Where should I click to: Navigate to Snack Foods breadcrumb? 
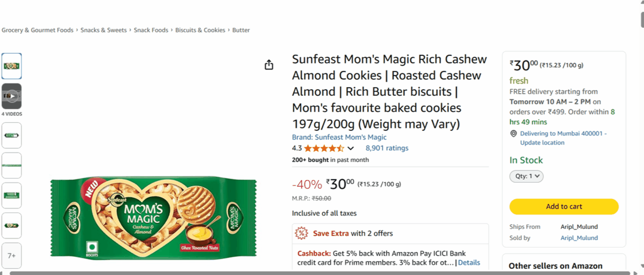151,30
